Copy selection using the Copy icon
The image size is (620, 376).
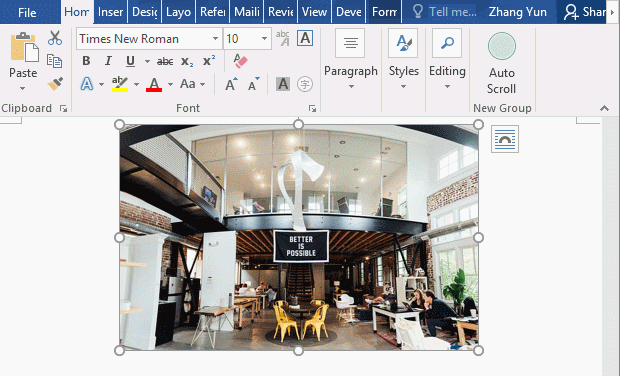click(x=55, y=61)
